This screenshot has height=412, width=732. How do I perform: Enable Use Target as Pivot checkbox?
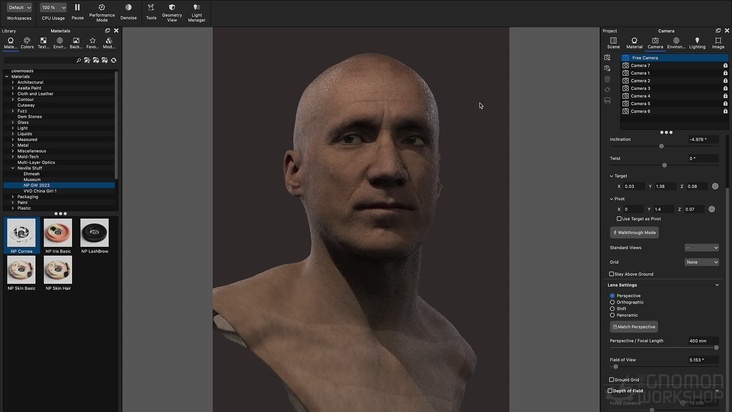(x=619, y=219)
